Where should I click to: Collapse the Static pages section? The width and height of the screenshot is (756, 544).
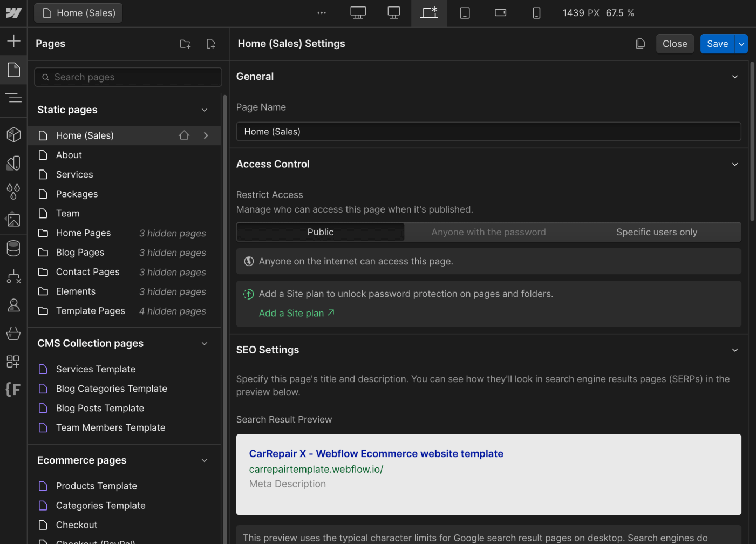coord(205,110)
